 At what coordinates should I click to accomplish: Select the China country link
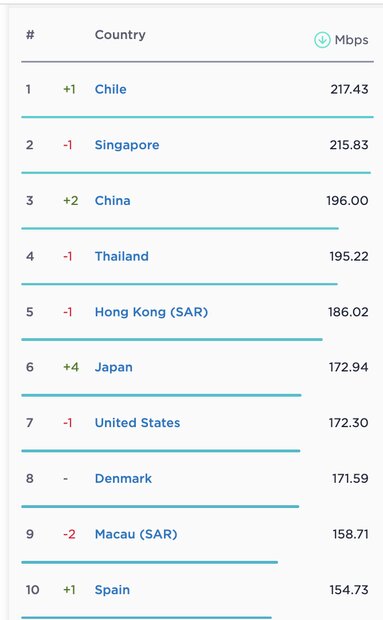point(113,200)
